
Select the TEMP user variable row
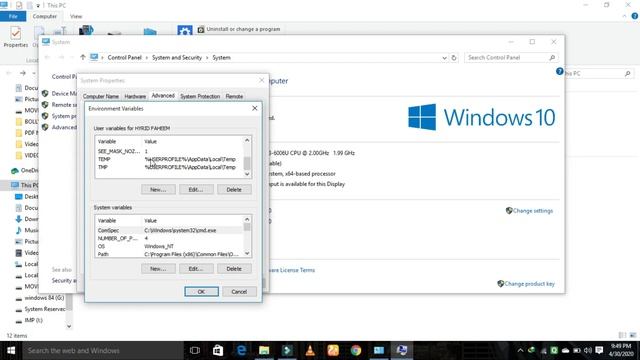tap(169, 159)
